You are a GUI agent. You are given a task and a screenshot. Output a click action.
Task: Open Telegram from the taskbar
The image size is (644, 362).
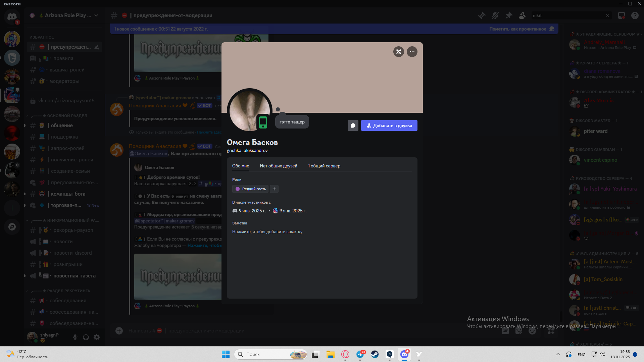360,354
